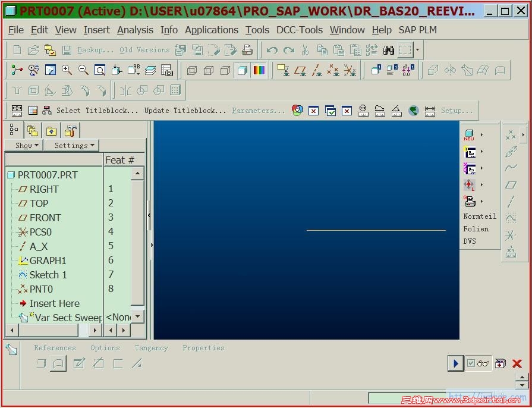This screenshot has width=532, height=408.
Task: Click the Redo arrow icon
Action: 288,50
